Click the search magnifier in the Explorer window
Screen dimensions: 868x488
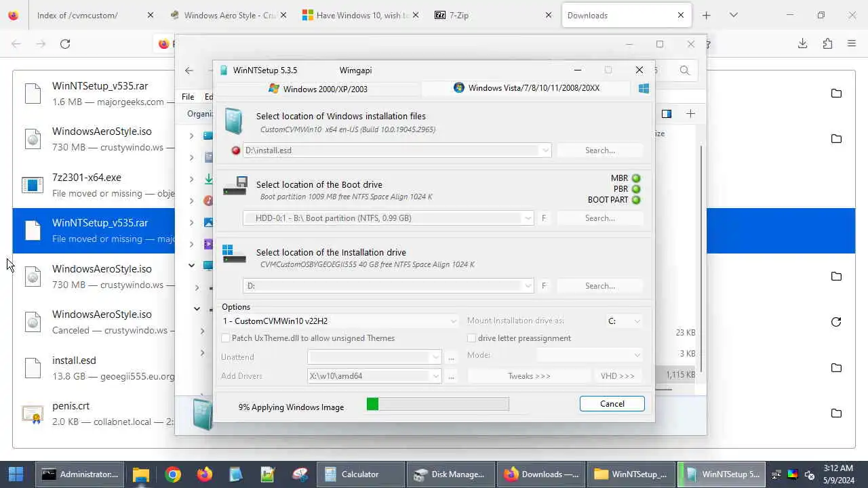tap(685, 70)
